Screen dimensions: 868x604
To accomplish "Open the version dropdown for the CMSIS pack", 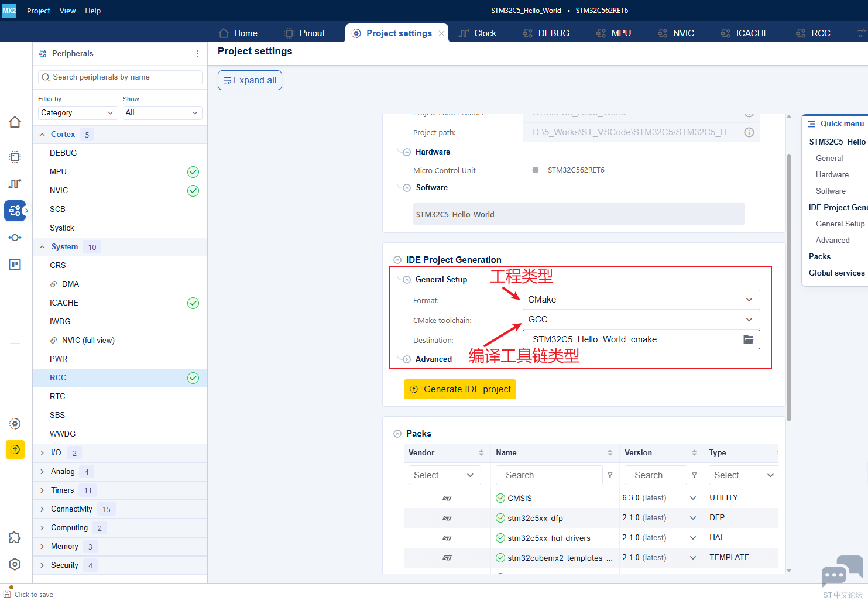I will (693, 498).
